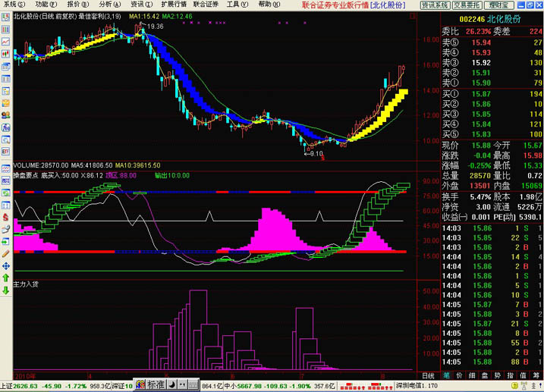Select the 指 tab in quote panel

coord(511,375)
